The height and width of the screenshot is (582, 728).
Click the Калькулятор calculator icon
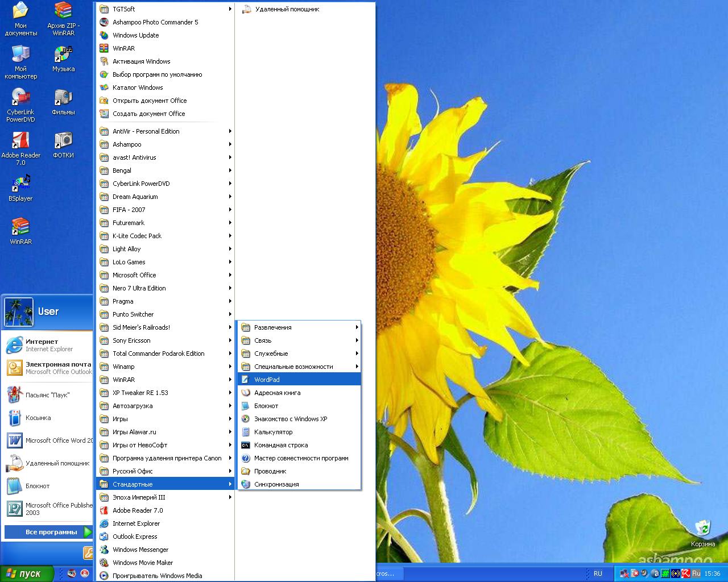[246, 432]
